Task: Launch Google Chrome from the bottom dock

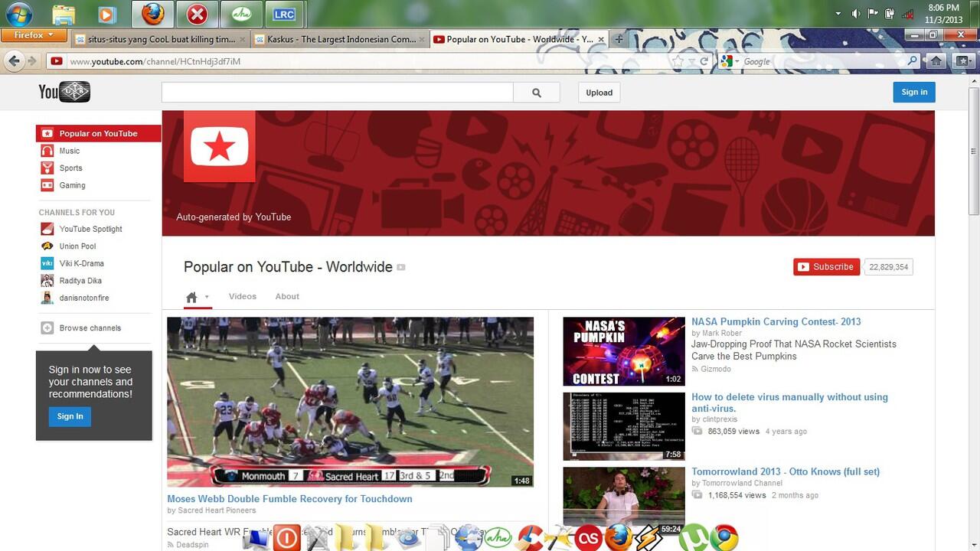Action: [724, 537]
